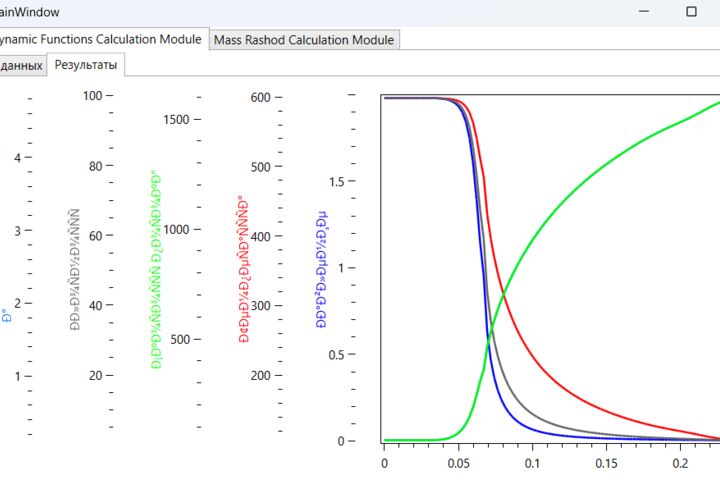Maximize the MainWindow window
Viewport: 720px width, 480px height.
691,11
